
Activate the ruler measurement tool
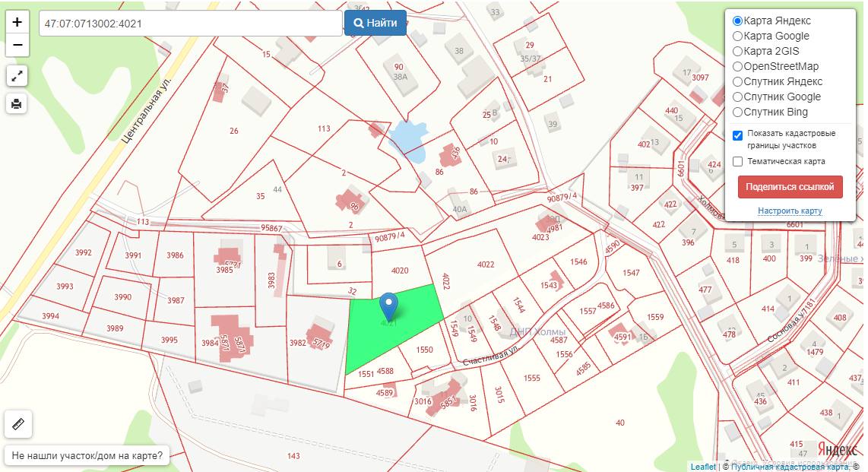[17, 424]
